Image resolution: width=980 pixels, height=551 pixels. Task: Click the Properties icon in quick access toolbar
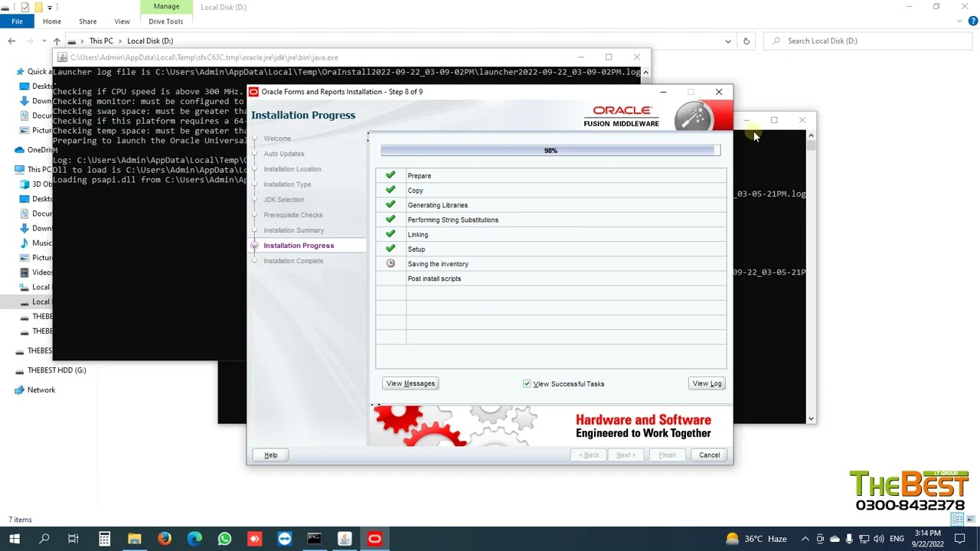25,7
